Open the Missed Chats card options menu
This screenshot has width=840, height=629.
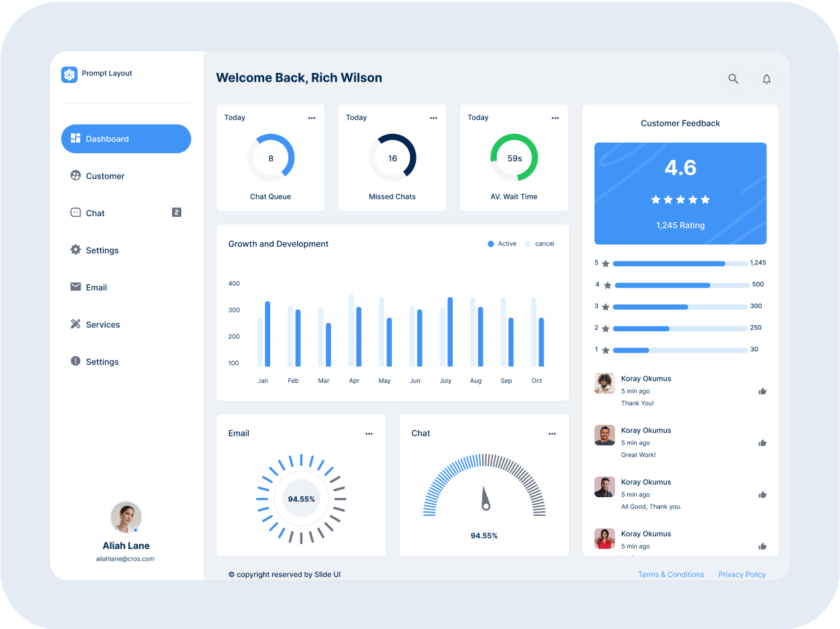[x=433, y=117]
